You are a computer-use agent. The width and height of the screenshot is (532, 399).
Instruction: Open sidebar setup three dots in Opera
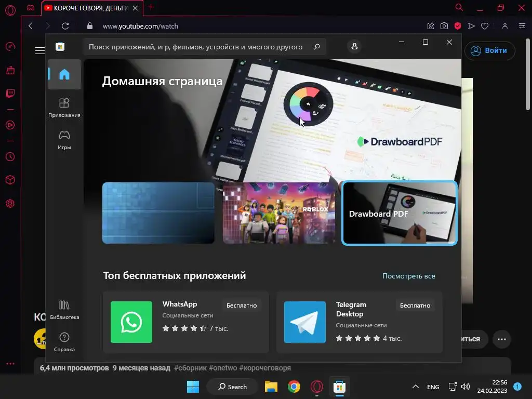click(x=10, y=364)
